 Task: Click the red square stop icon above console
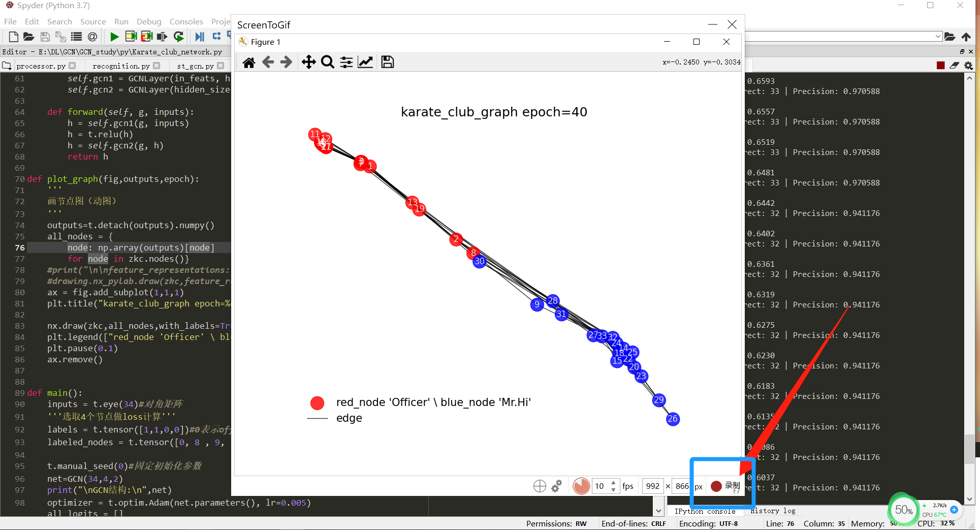940,66
